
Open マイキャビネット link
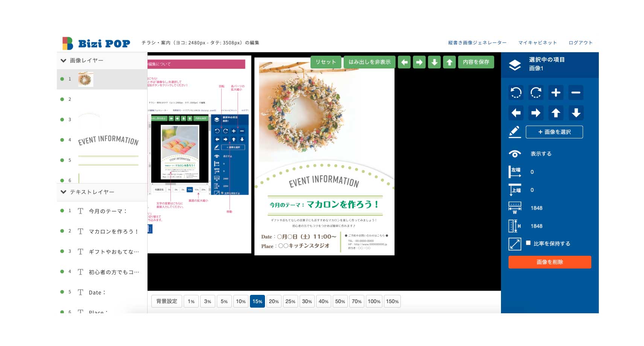tap(537, 43)
